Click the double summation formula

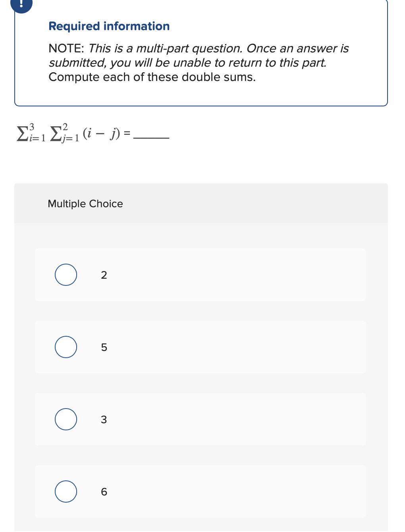click(x=71, y=133)
